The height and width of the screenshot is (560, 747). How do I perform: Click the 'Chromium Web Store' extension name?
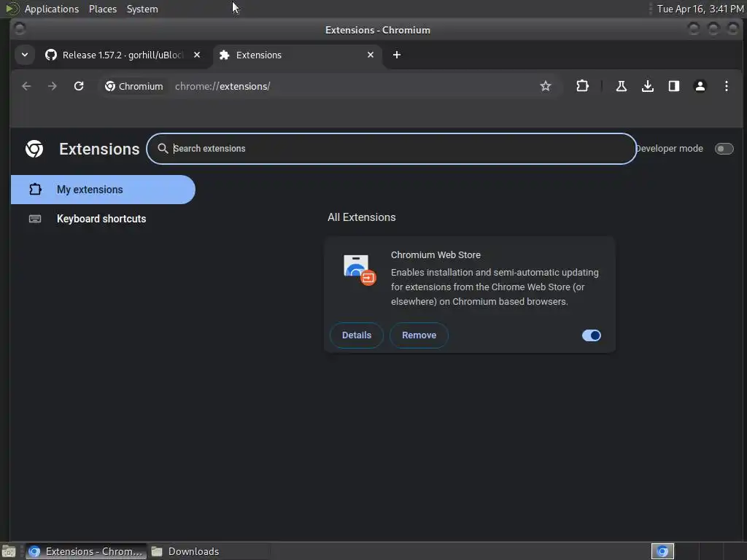[x=436, y=254]
